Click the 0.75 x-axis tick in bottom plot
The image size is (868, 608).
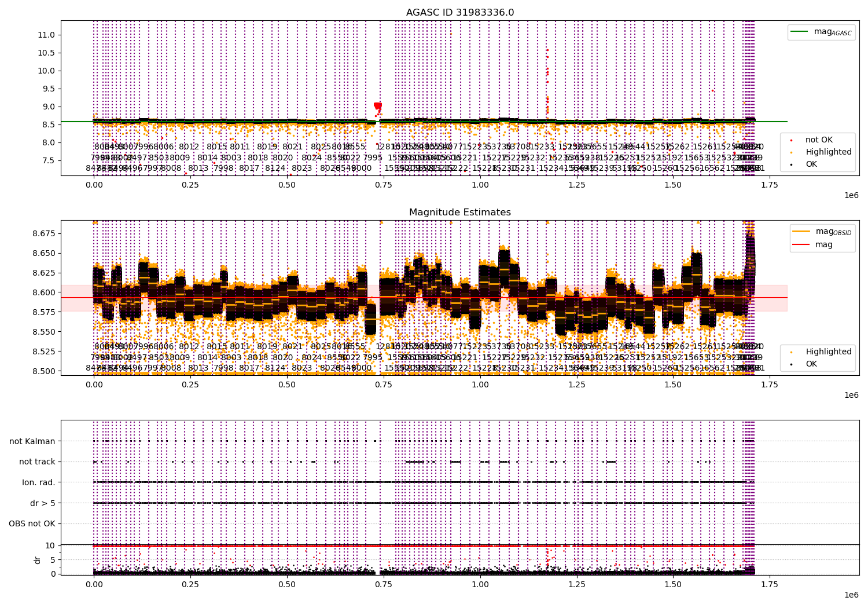(x=383, y=584)
